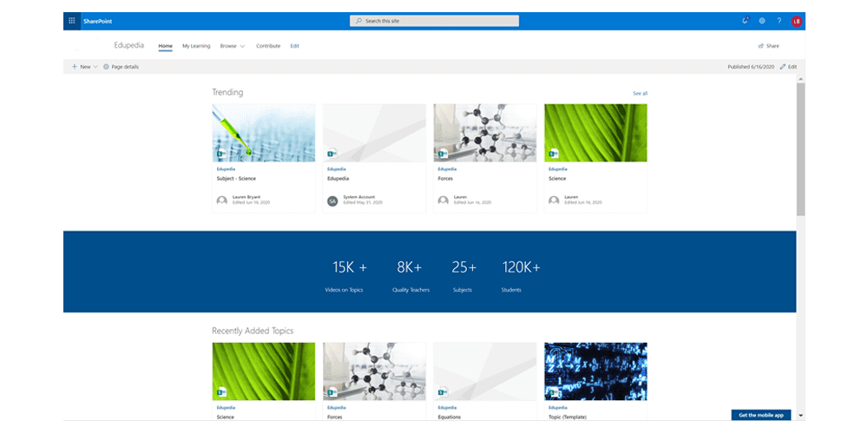Click Lauren Bryant author avatar
Image resolution: width=868 pixels, height=434 pixels.
[x=222, y=201]
